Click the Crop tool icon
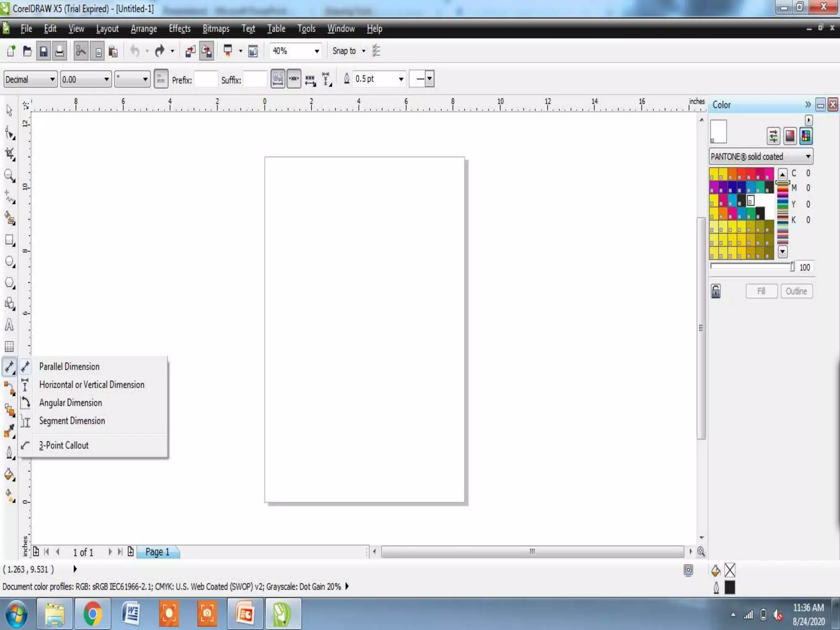840x630 pixels. (9, 154)
